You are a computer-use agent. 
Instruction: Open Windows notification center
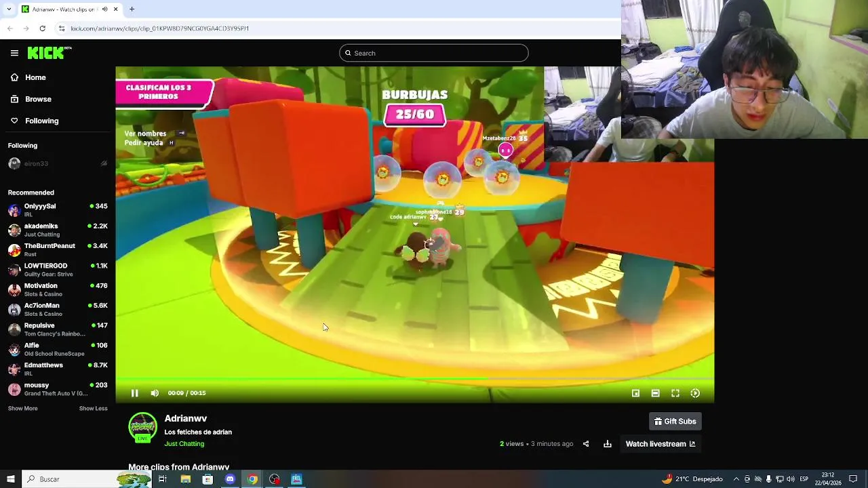click(853, 479)
